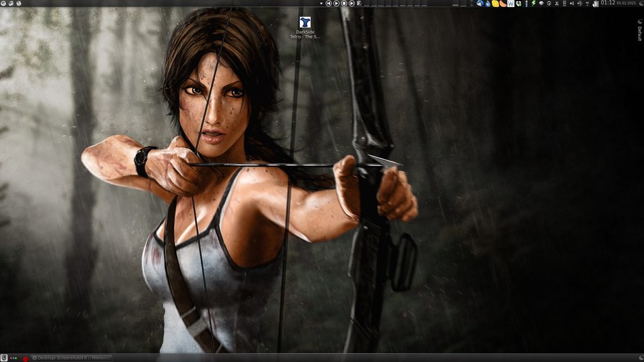Screen dimensions: 644x362
Task: Open the Dropbox tray icon
Action: pyautogui.click(x=519, y=4)
